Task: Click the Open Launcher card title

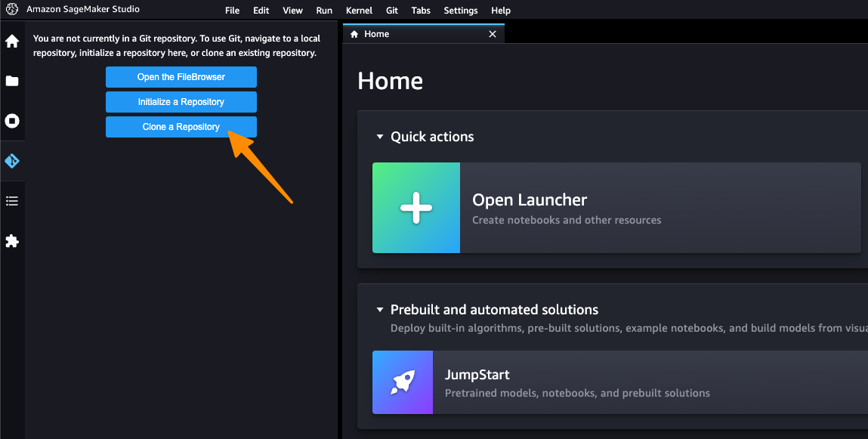Action: [530, 199]
